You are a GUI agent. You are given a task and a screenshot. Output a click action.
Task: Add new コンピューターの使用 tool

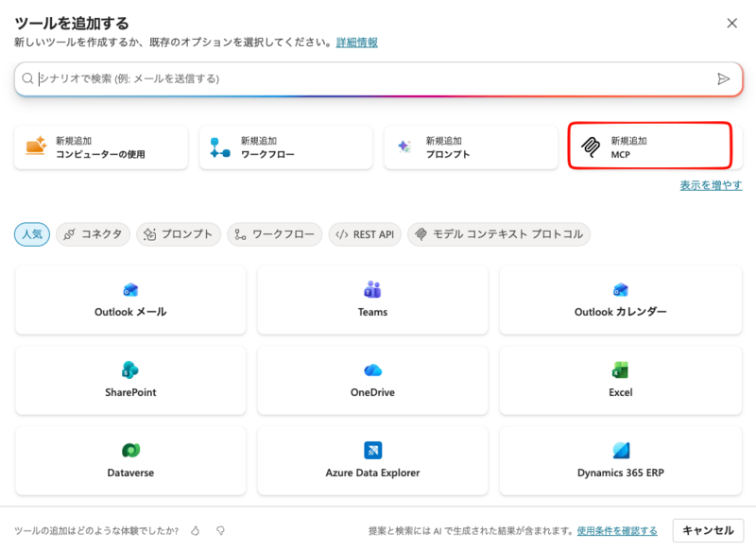coord(101,147)
